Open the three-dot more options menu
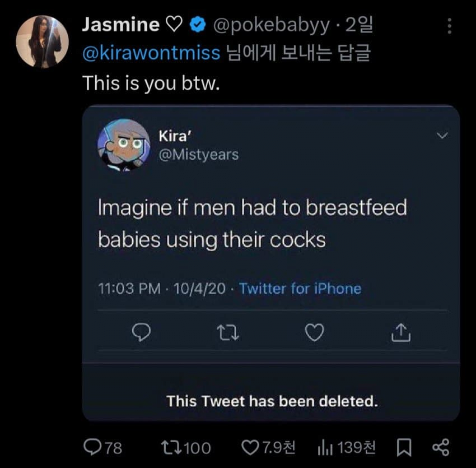 click(448, 26)
